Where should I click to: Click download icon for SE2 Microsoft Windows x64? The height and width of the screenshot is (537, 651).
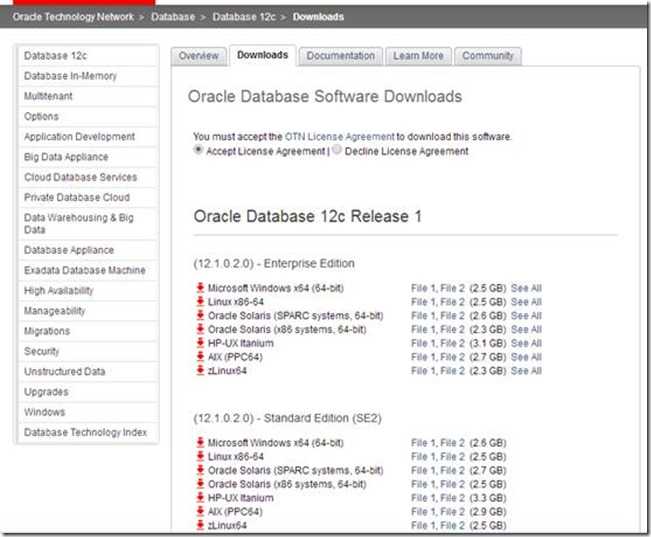200,442
